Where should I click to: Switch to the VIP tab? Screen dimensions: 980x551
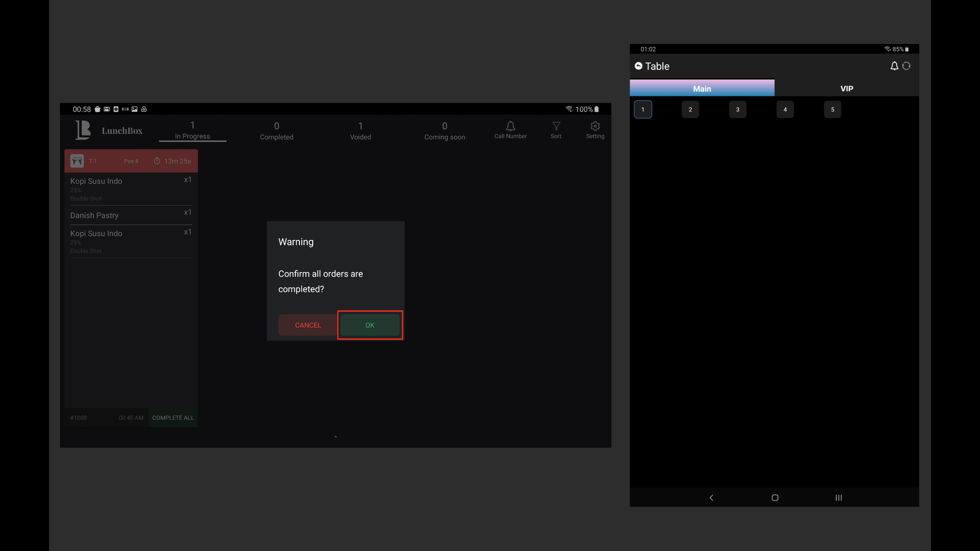(846, 88)
